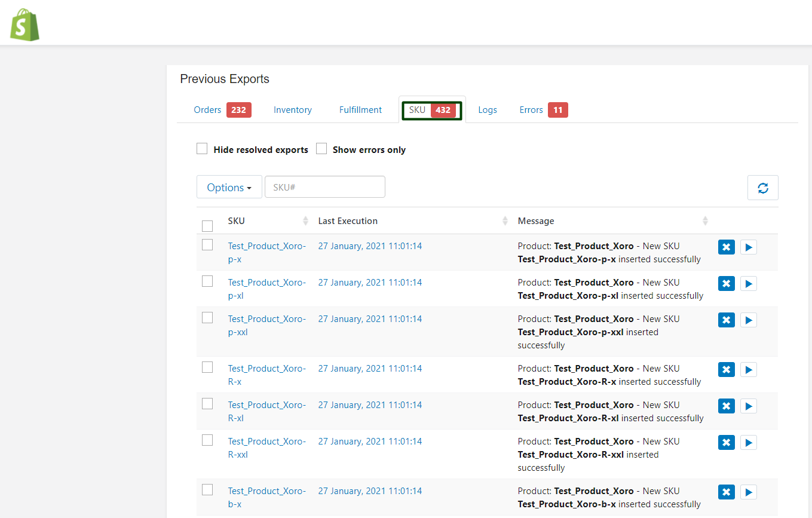Click the X icon for Test_Product_Xoro-b-x

click(726, 492)
